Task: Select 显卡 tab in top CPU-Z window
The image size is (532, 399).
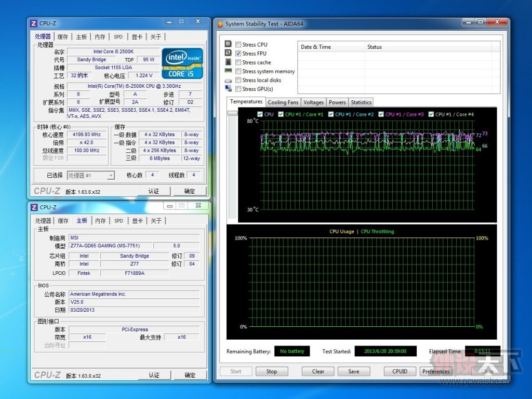Action: pyautogui.click(x=137, y=37)
